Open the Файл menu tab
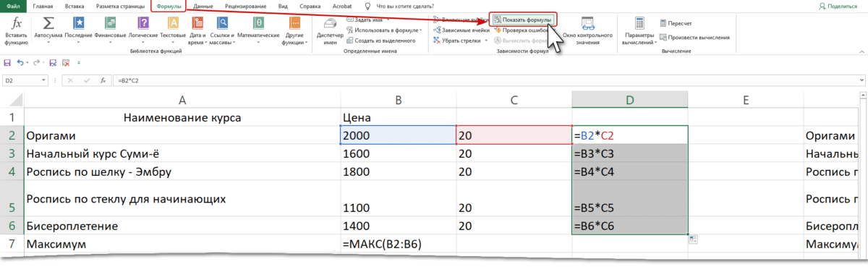This screenshot has height=267, width=868. coord(14,6)
